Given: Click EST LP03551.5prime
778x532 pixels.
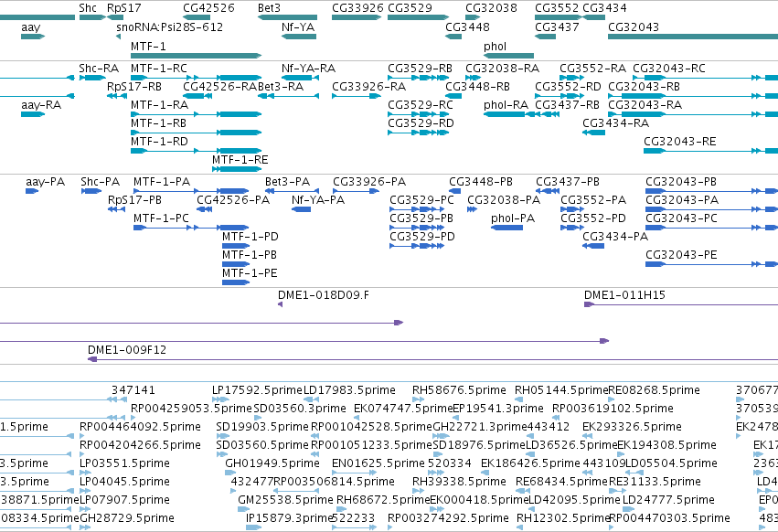Looking at the screenshot, I should coord(83,473).
